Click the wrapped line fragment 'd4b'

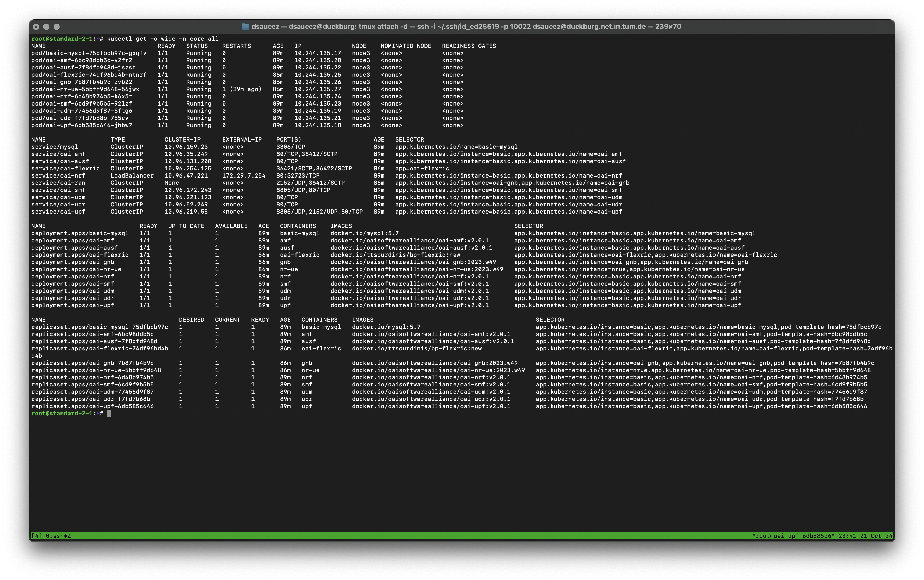(x=37, y=356)
